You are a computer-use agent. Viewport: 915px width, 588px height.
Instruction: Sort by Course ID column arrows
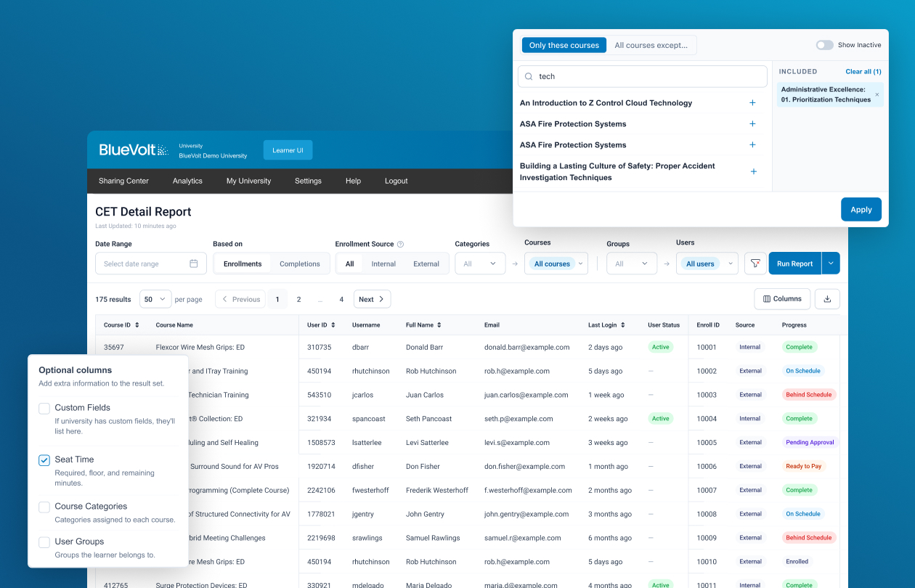click(x=137, y=325)
